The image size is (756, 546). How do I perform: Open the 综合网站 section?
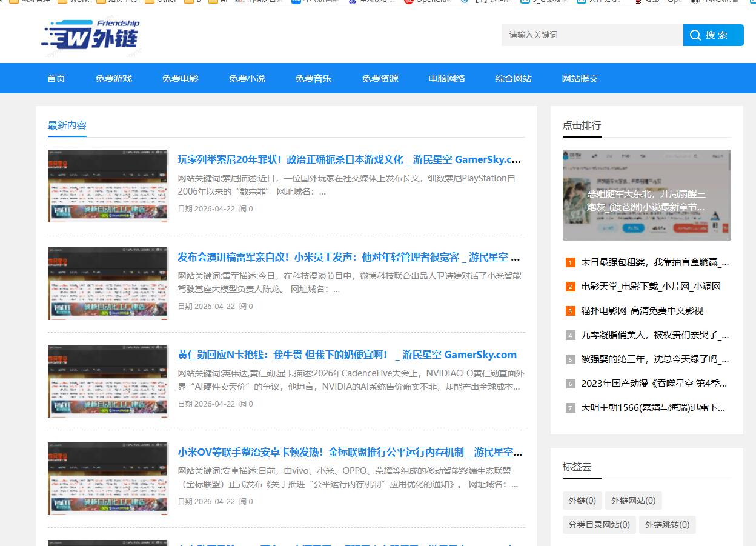513,78
